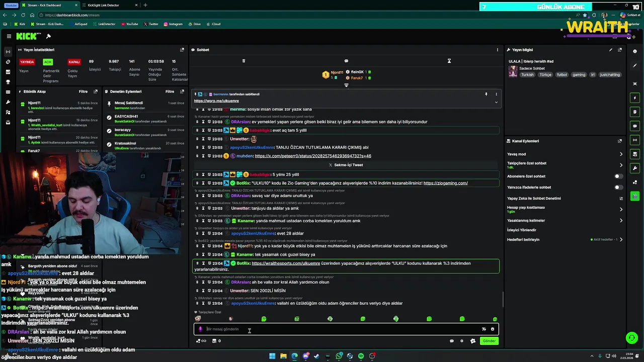Click İzleyici Yönlendir option
This screenshot has height=362, width=644.
pos(522,230)
